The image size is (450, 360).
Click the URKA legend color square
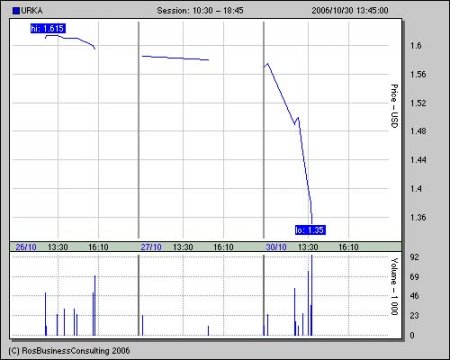point(16,11)
